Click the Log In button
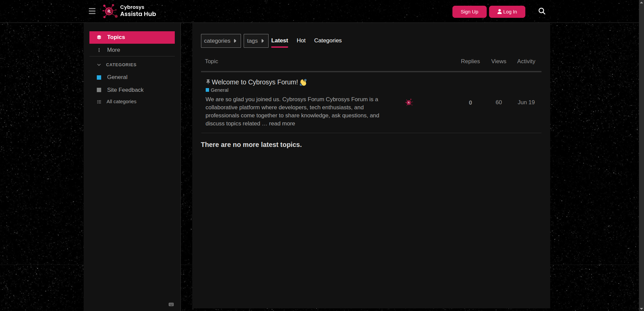 (507, 11)
